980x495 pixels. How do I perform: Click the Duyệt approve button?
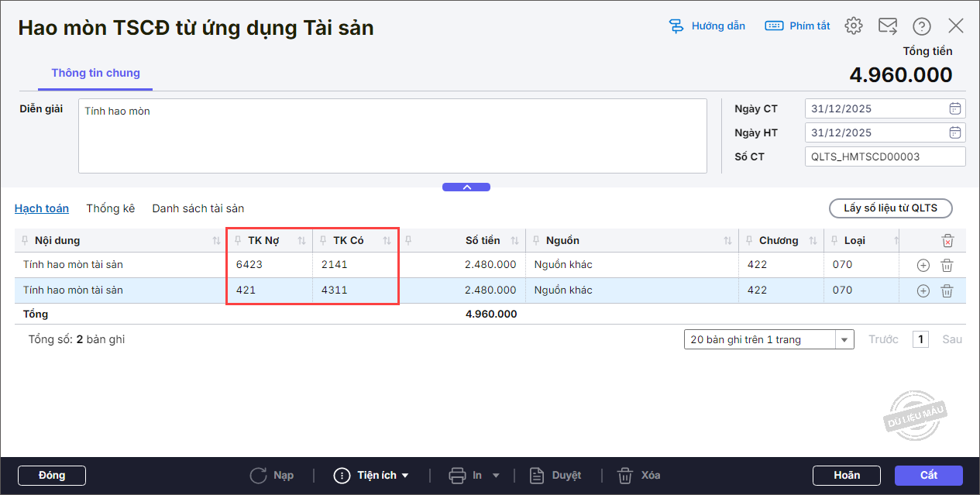[555, 475]
